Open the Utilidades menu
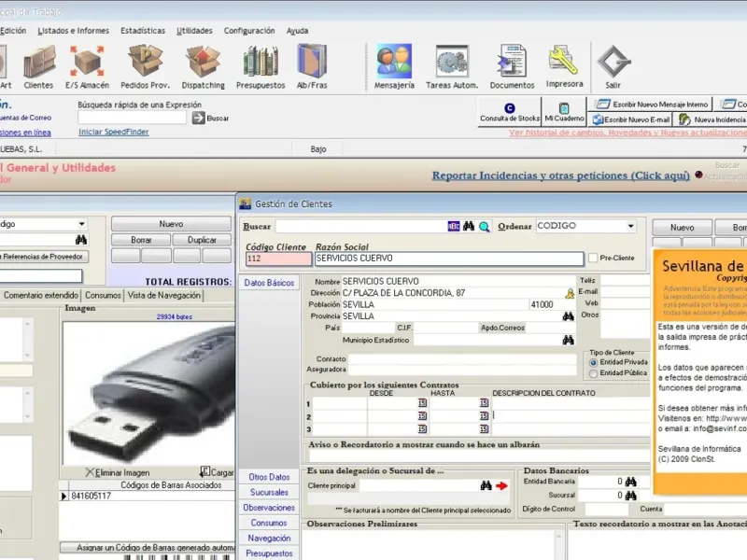 coord(194,31)
